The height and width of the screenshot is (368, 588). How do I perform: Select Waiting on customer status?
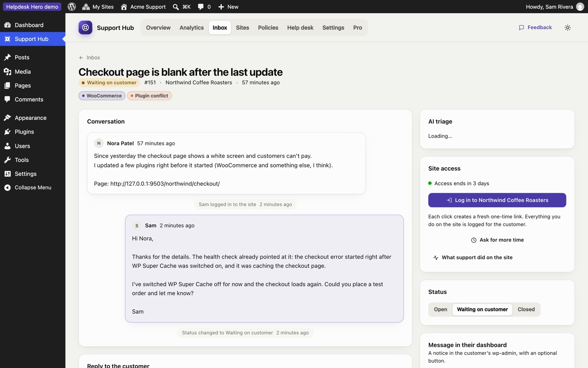pos(482,310)
